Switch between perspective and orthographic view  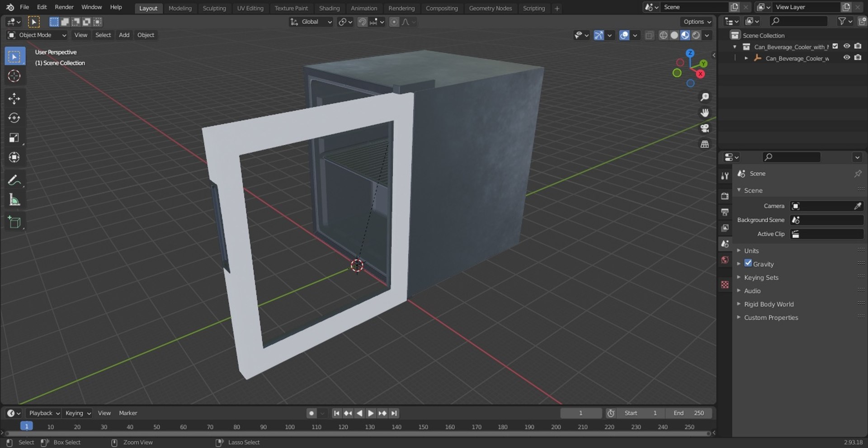pyautogui.click(x=704, y=144)
